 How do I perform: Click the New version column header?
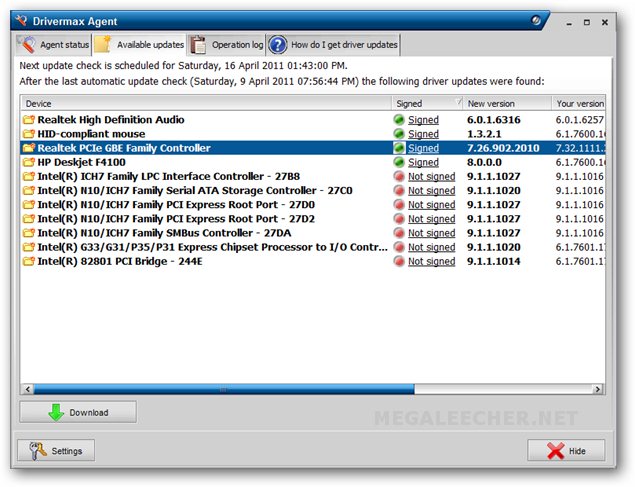[x=507, y=104]
